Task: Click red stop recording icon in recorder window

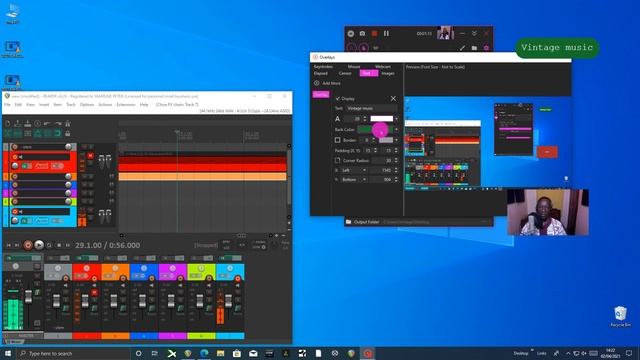Action: pyautogui.click(x=374, y=33)
